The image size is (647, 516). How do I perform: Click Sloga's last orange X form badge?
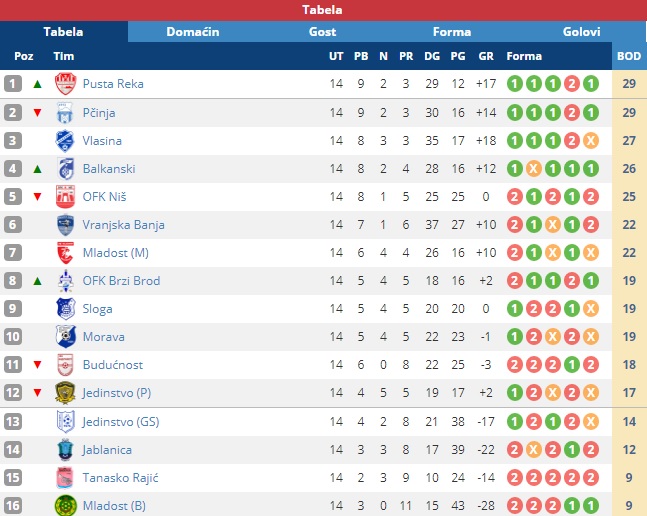pos(591,309)
